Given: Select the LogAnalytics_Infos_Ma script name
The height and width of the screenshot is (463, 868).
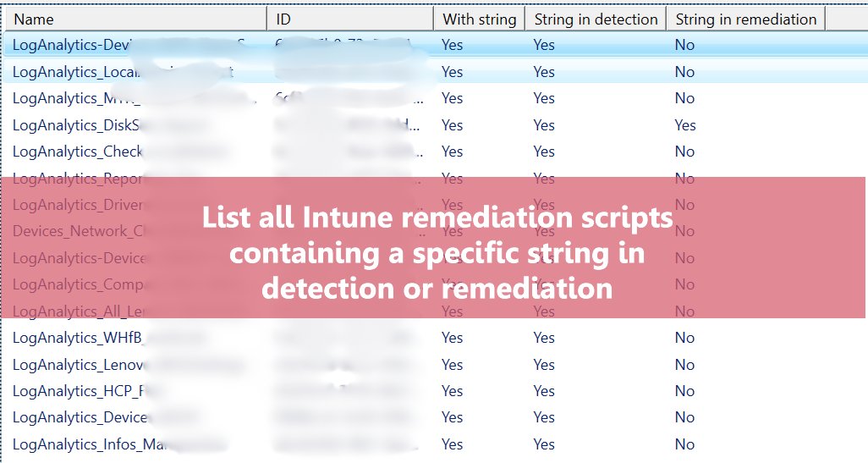Looking at the screenshot, I should (x=90, y=444).
